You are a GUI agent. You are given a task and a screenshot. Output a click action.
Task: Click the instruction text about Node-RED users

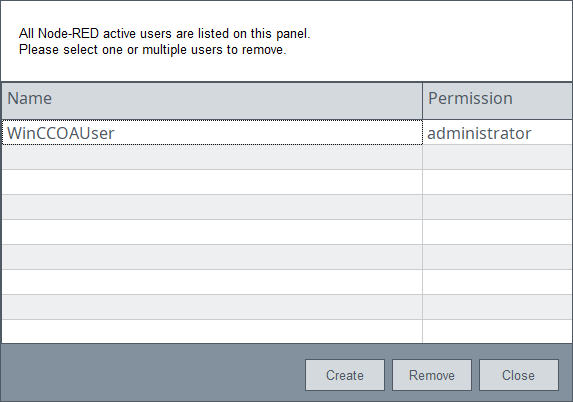(164, 41)
